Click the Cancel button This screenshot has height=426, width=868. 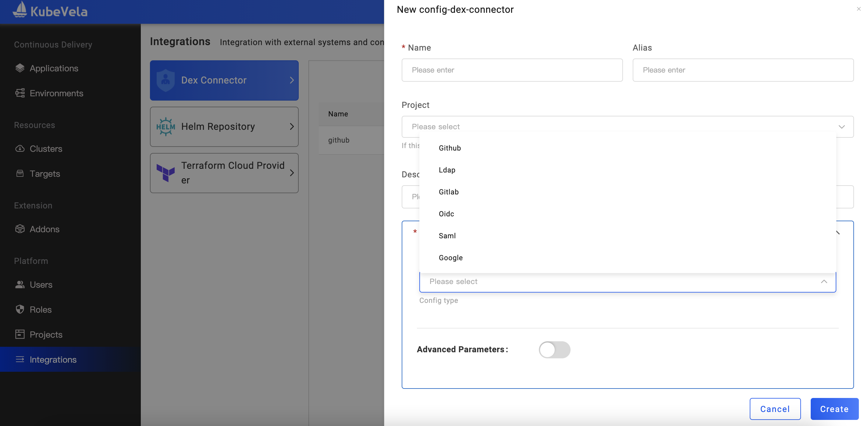click(775, 409)
